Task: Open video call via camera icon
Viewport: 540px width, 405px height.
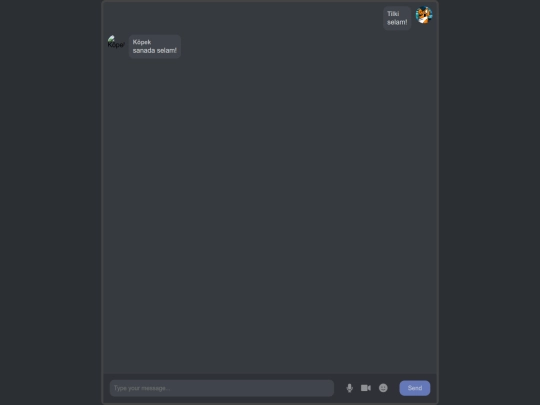Action: pyautogui.click(x=366, y=388)
